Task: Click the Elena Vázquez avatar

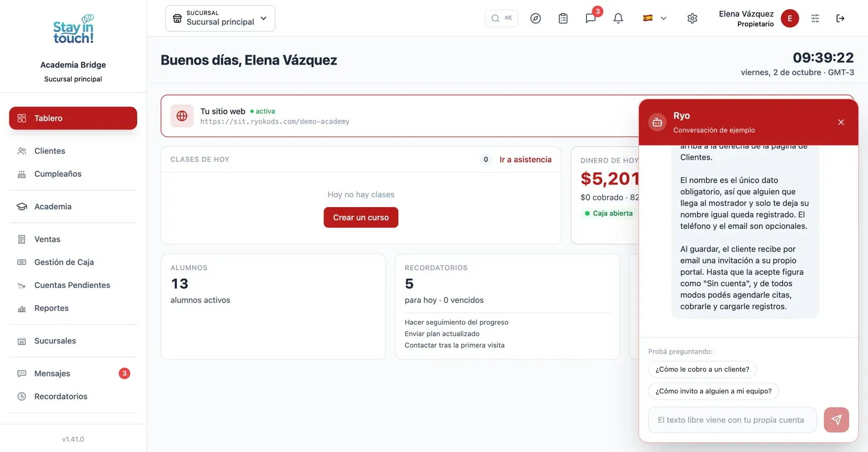Action: click(790, 18)
